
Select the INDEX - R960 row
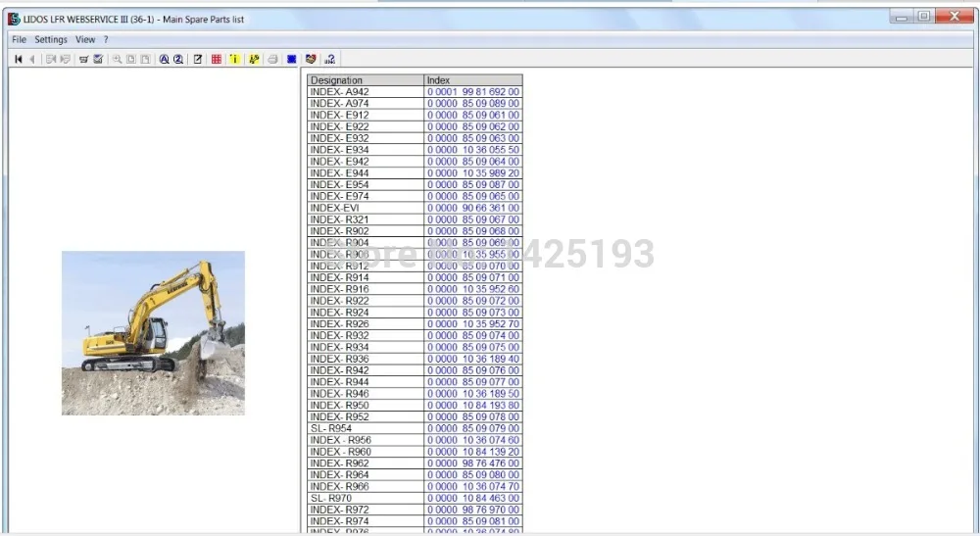pos(415,452)
